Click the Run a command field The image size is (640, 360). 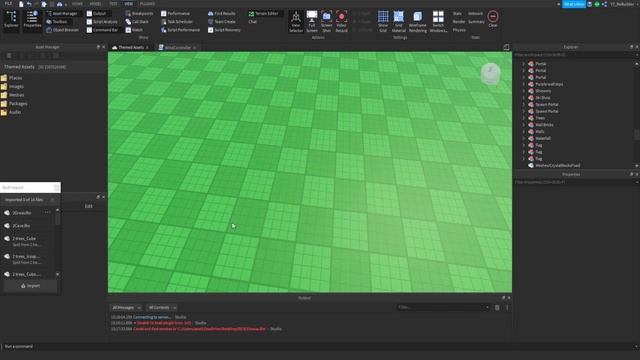[318, 347]
